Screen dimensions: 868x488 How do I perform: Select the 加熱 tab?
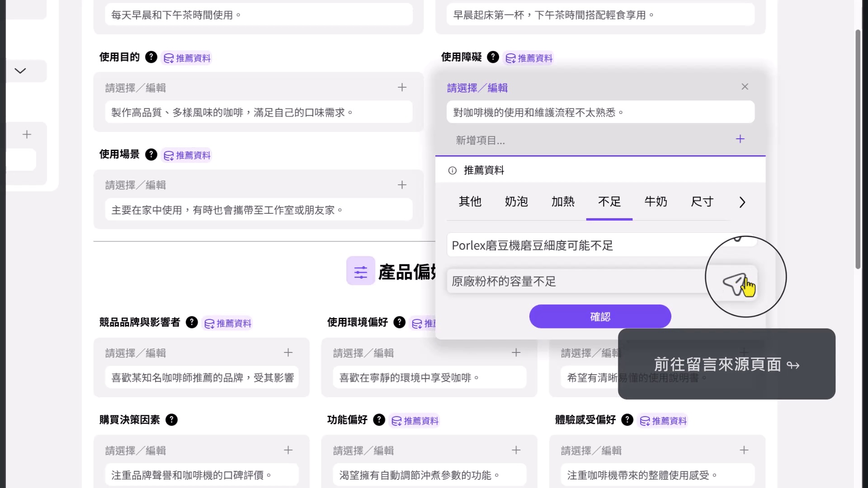[563, 202]
